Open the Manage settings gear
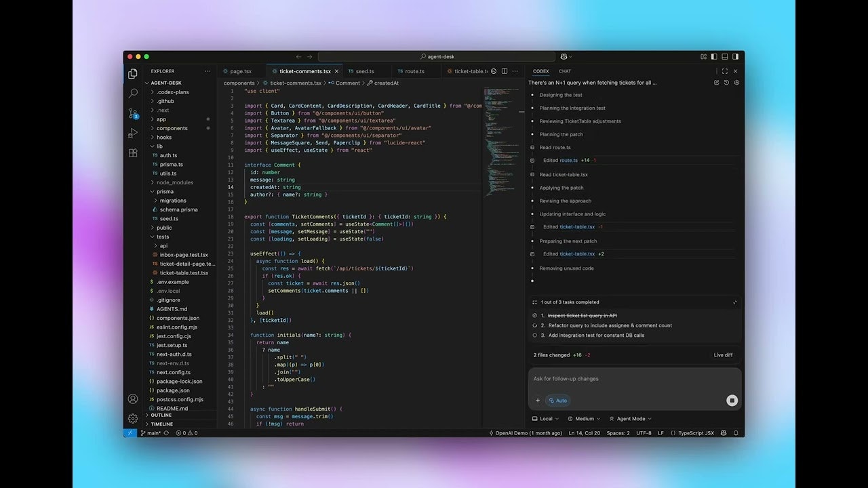The height and width of the screenshot is (488, 868). [x=133, y=418]
